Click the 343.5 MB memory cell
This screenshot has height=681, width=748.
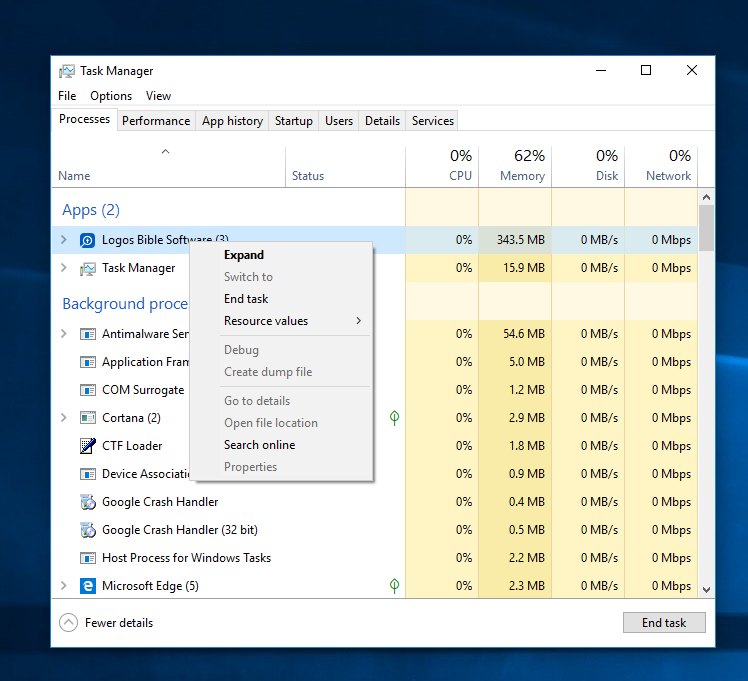[x=515, y=240]
